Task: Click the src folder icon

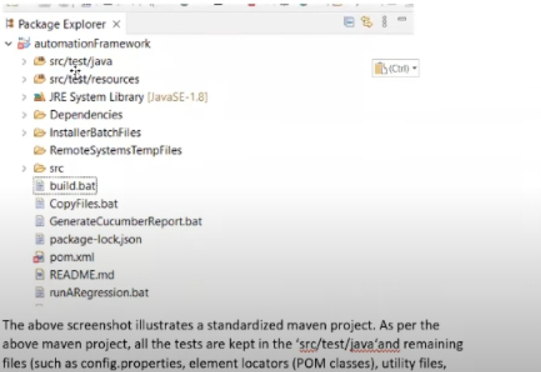Action: [39, 168]
